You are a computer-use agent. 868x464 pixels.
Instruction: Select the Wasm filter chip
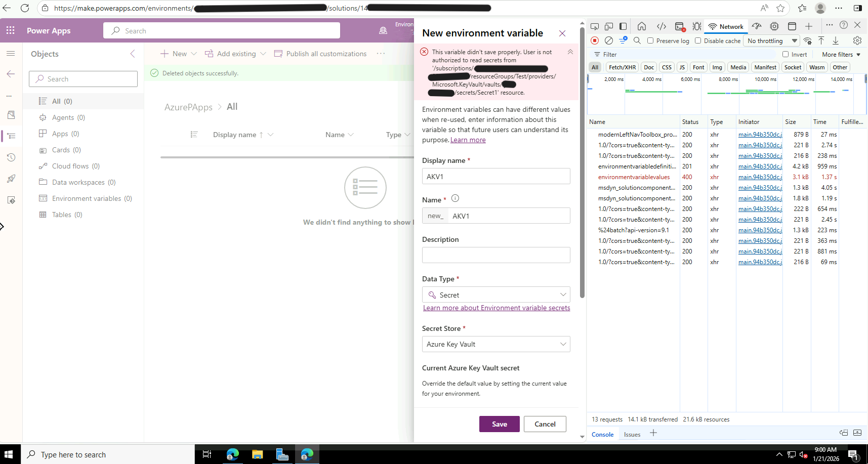[817, 67]
